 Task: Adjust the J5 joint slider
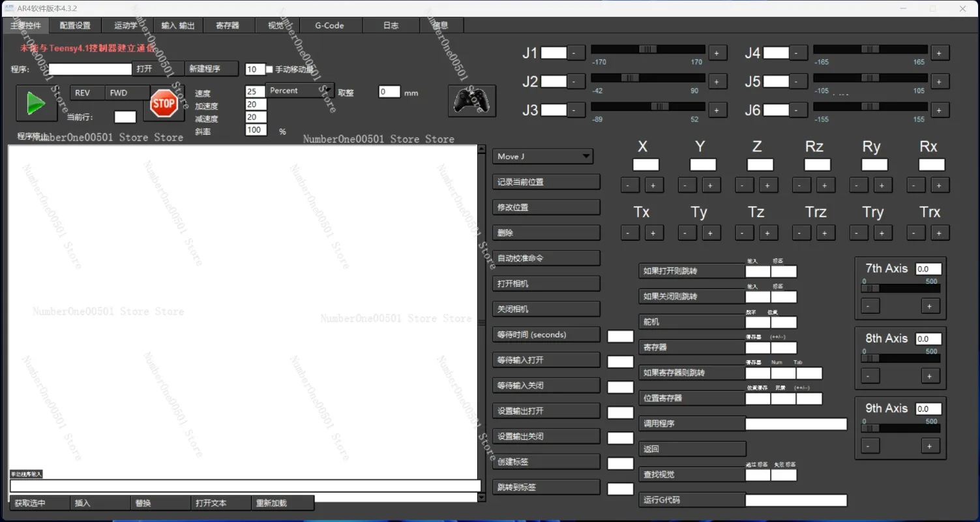click(x=870, y=78)
